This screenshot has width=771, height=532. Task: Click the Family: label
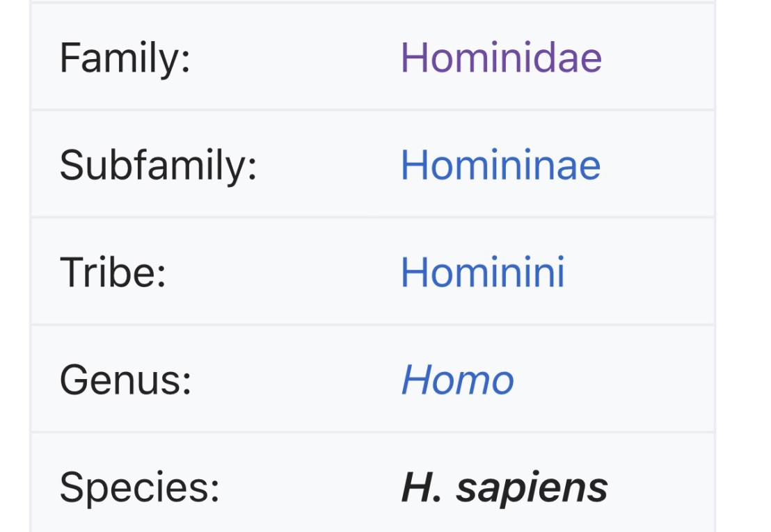[x=125, y=58]
